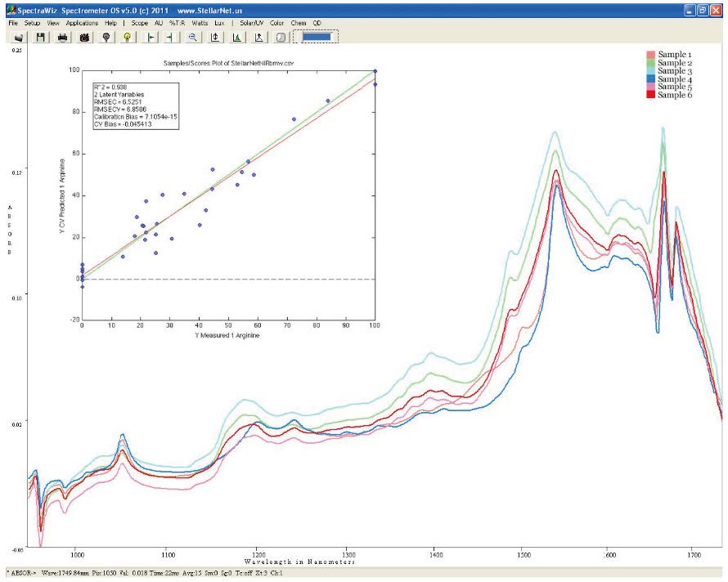Switch to Scope mode in menu bar
The image size is (728, 582).
point(139,24)
